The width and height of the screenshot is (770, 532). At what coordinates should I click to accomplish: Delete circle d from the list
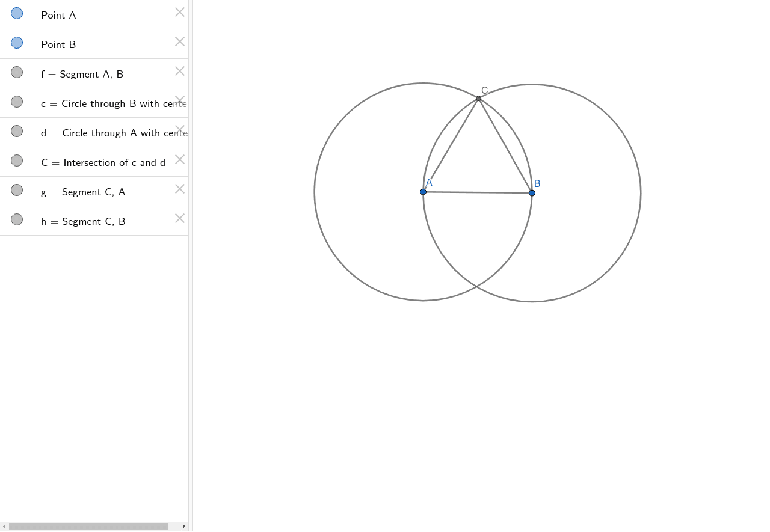(180, 130)
